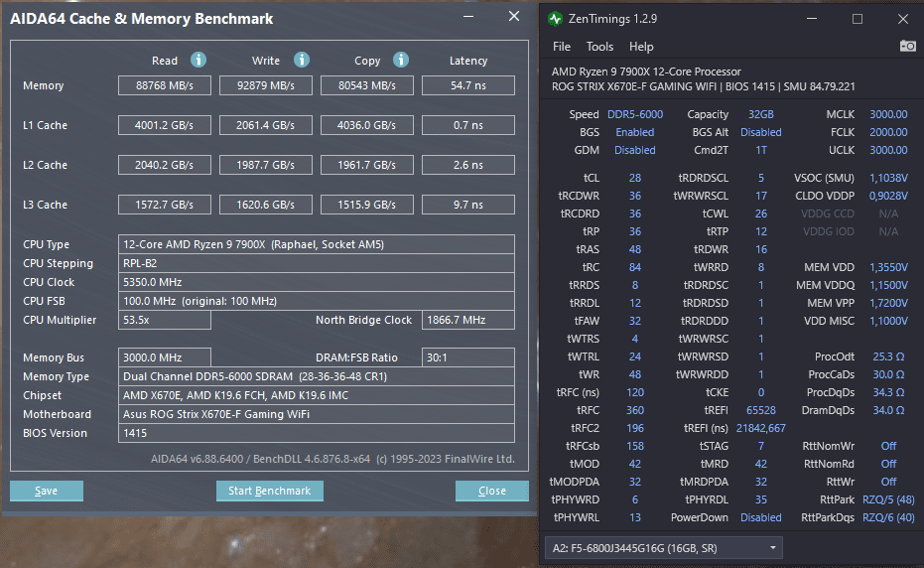
Task: Click the VSOC (SMU) value 1,1038V
Action: coord(888,178)
